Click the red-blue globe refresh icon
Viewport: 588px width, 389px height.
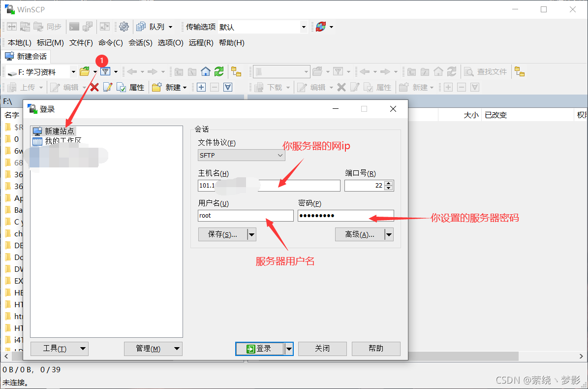coord(321,27)
